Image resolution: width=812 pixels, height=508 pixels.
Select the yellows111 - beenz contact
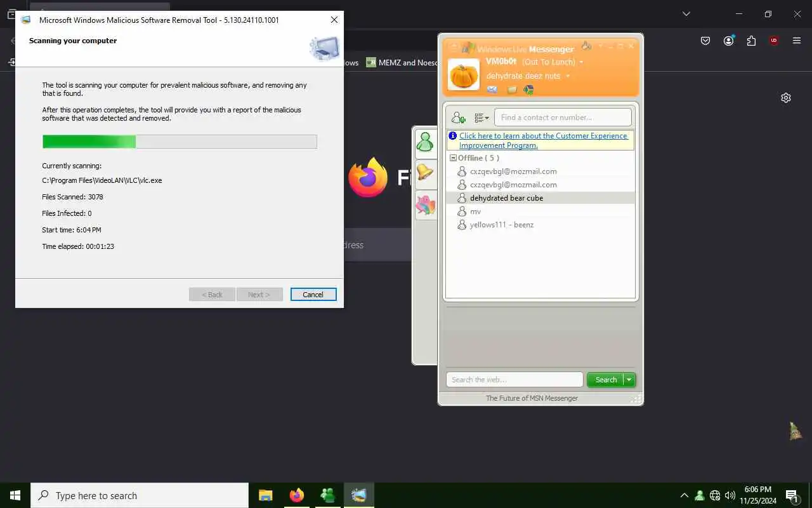pyautogui.click(x=540, y=225)
